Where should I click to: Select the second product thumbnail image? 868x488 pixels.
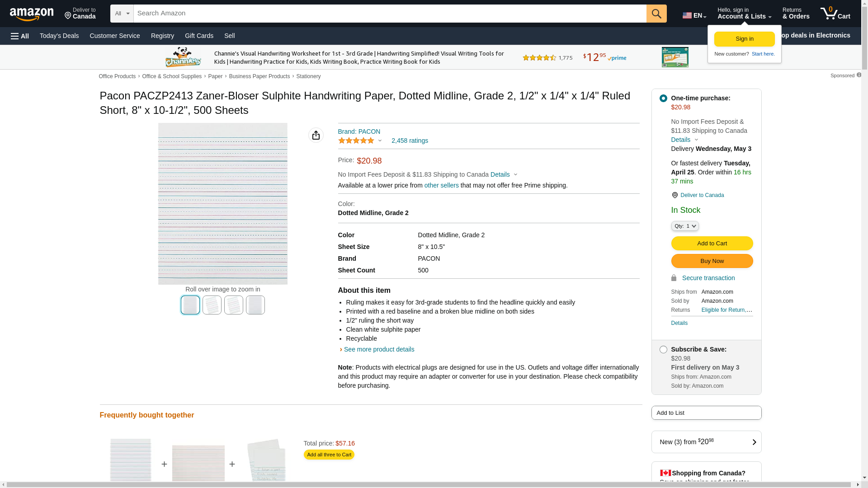coord(212,305)
